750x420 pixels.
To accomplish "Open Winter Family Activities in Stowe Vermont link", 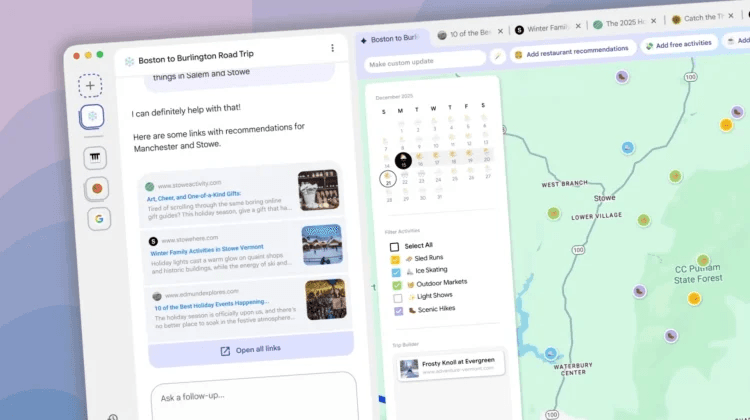I will pyautogui.click(x=207, y=250).
